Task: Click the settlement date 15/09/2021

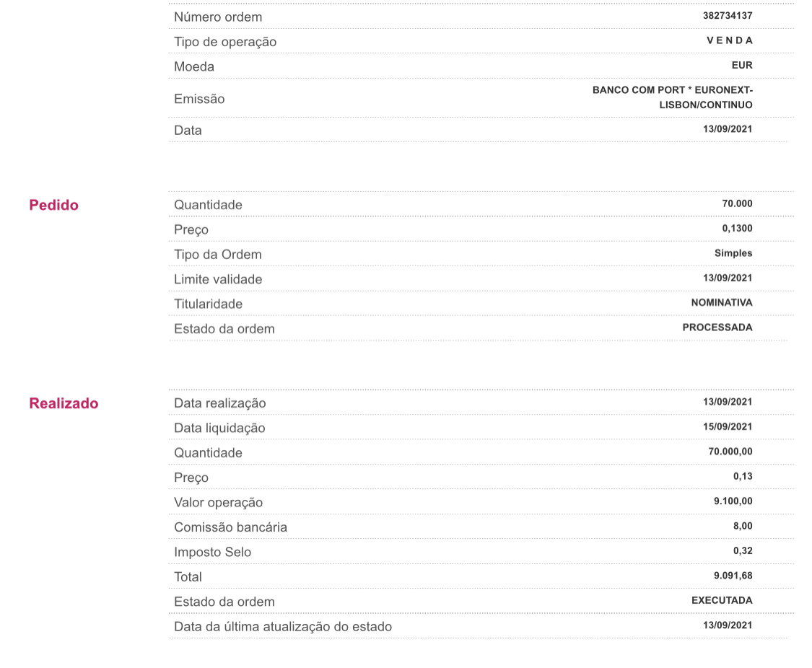Action: (728, 427)
